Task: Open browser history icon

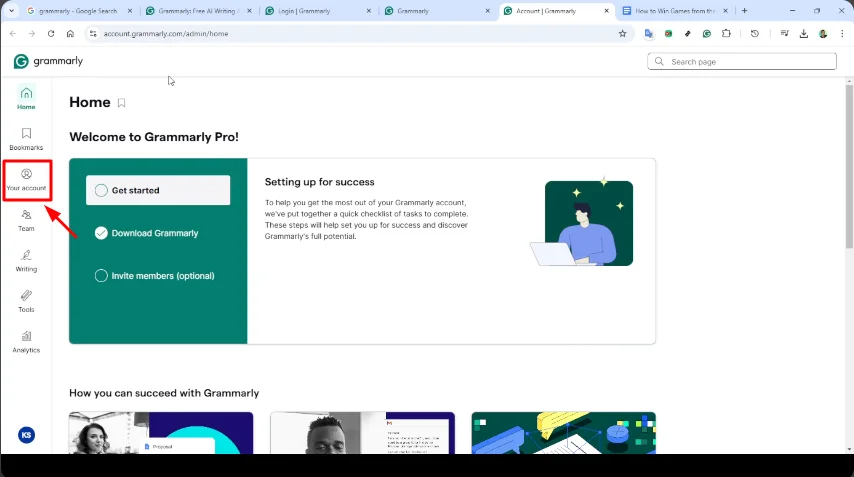Action: [x=754, y=34]
